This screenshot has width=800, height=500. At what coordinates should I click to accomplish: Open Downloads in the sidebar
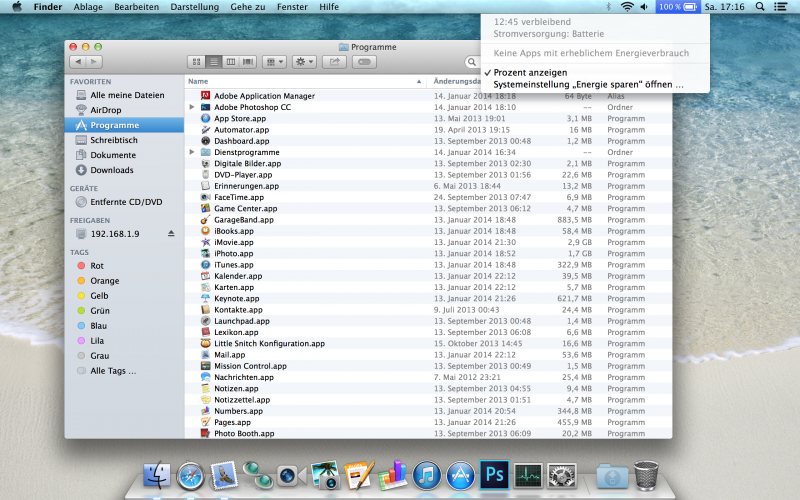[x=124, y=170]
